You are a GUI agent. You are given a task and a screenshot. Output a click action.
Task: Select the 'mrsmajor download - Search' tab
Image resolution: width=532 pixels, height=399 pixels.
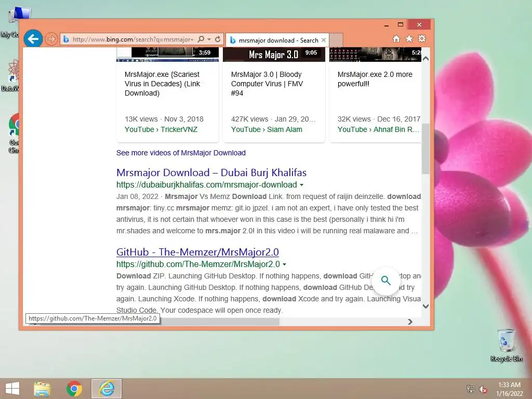278,41
